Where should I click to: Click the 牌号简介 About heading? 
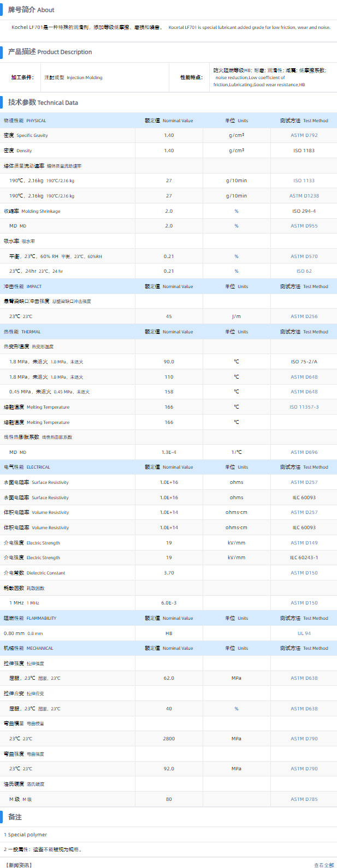tap(31, 10)
